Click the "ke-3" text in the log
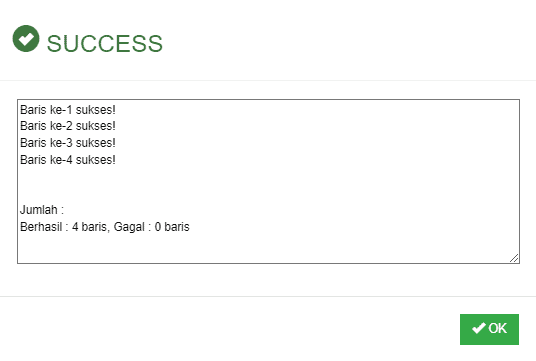The width and height of the screenshot is (536, 361). pyautogui.click(x=61, y=143)
